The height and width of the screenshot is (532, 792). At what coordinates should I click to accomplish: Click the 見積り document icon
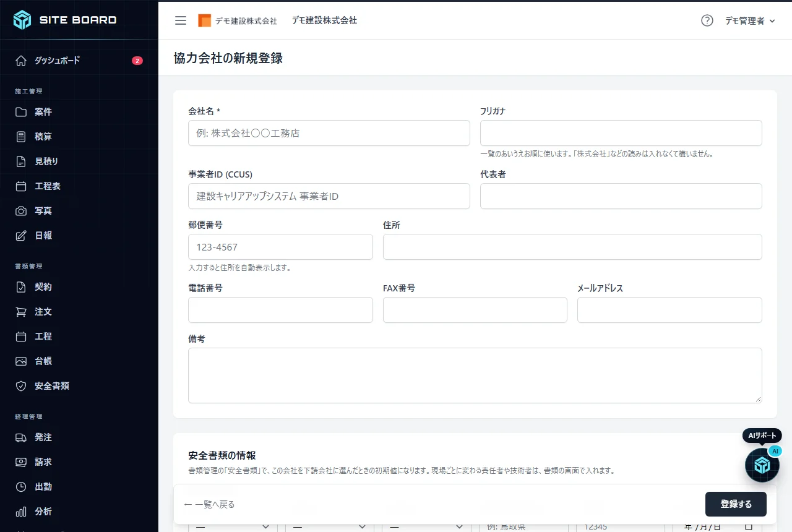(x=21, y=161)
